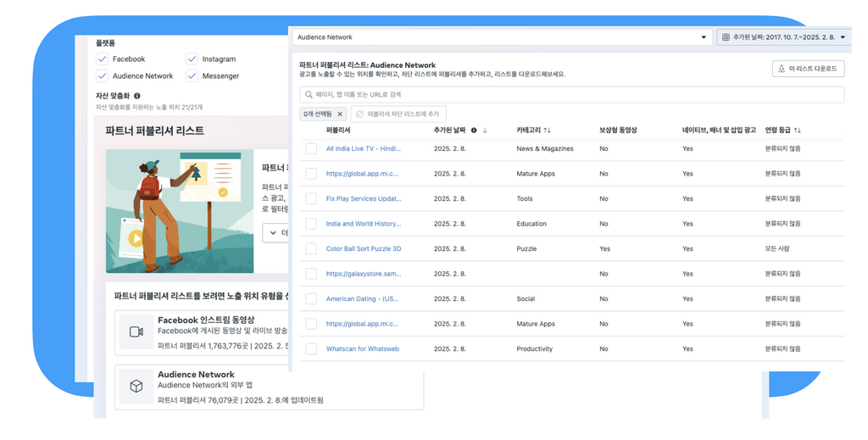Select checkbox for American Dating row

click(311, 299)
